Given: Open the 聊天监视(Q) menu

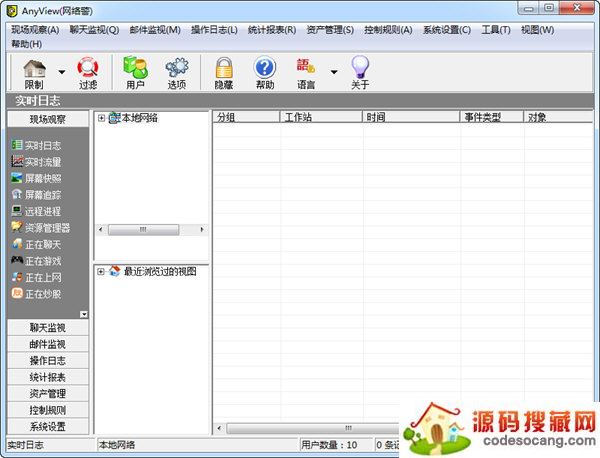Looking at the screenshot, I should pyautogui.click(x=94, y=29).
